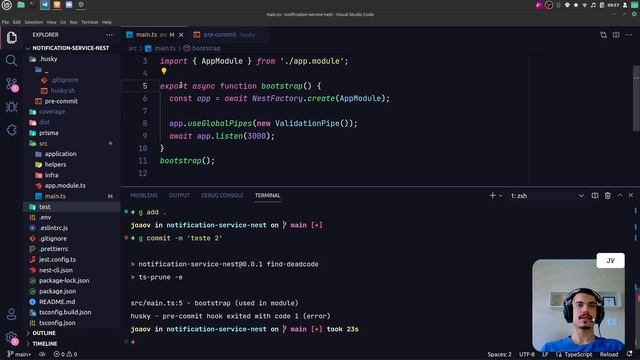The image size is (640, 360).
Task: Open the File menu
Action: pyautogui.click(x=5, y=22)
